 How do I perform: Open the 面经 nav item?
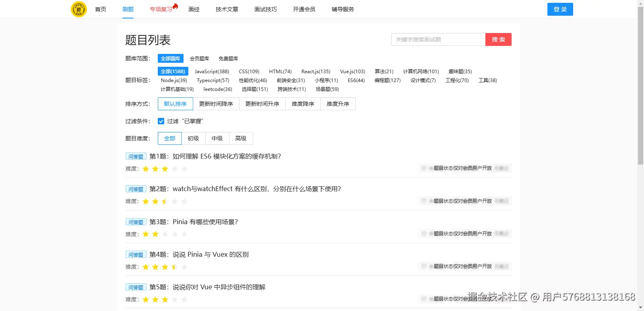(x=194, y=9)
